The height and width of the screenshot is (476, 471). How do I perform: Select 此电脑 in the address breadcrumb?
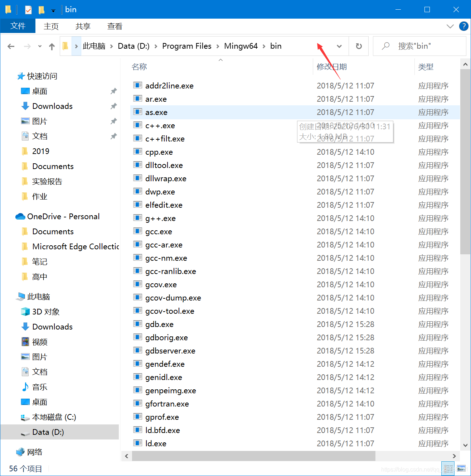click(94, 46)
